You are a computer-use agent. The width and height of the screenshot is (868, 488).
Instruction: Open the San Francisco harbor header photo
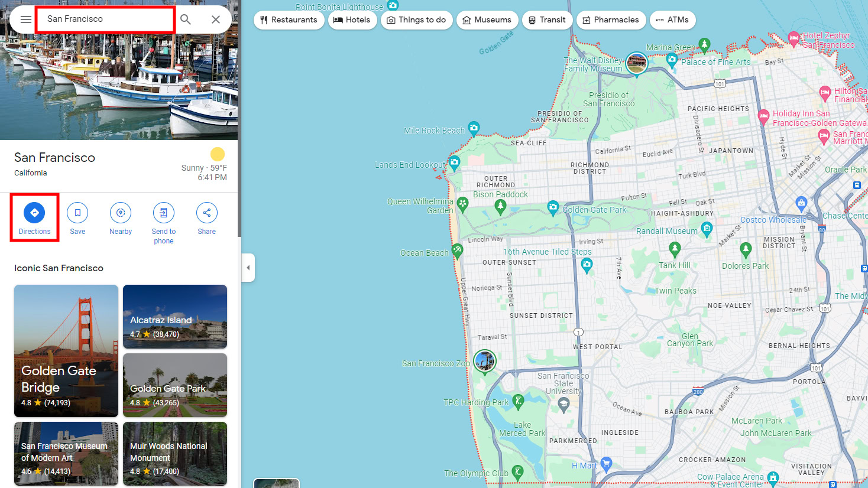pyautogui.click(x=119, y=87)
